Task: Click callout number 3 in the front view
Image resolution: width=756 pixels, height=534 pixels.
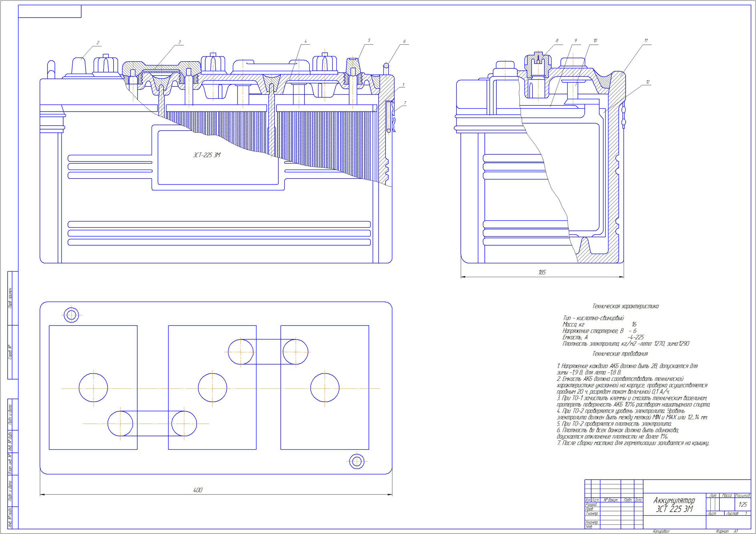Action: point(180,42)
